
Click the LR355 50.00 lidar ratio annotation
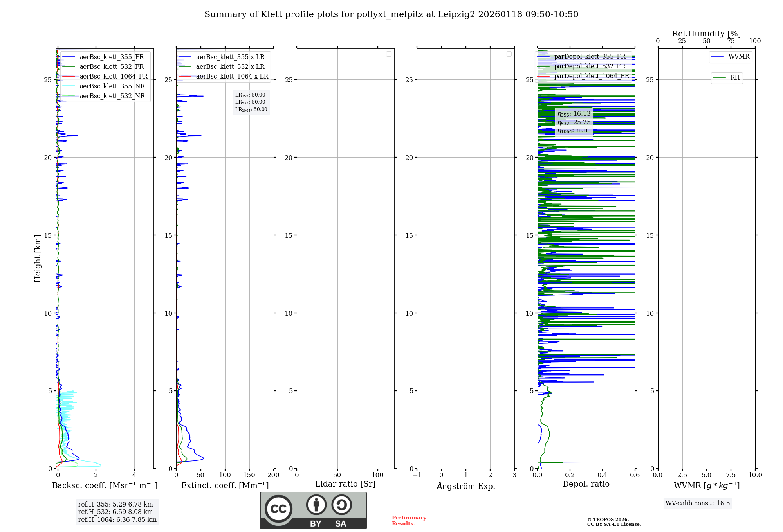tap(250, 95)
